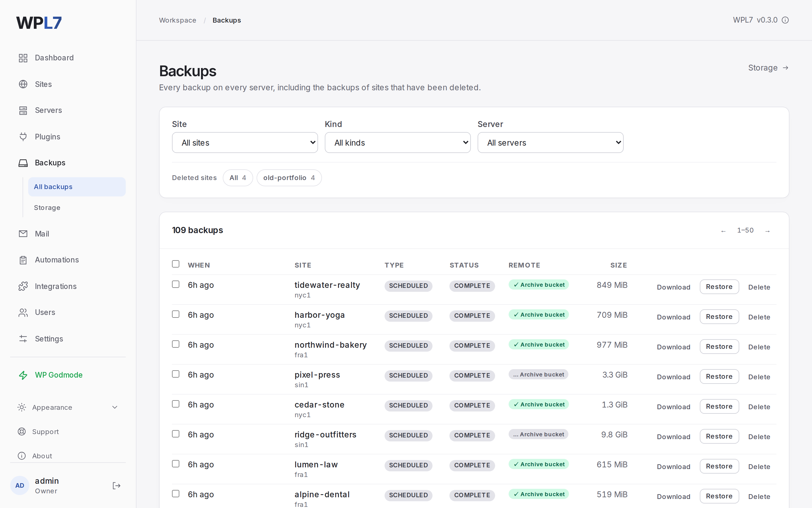Check the cedar-stone backup row
812x508 pixels.
[x=175, y=404]
